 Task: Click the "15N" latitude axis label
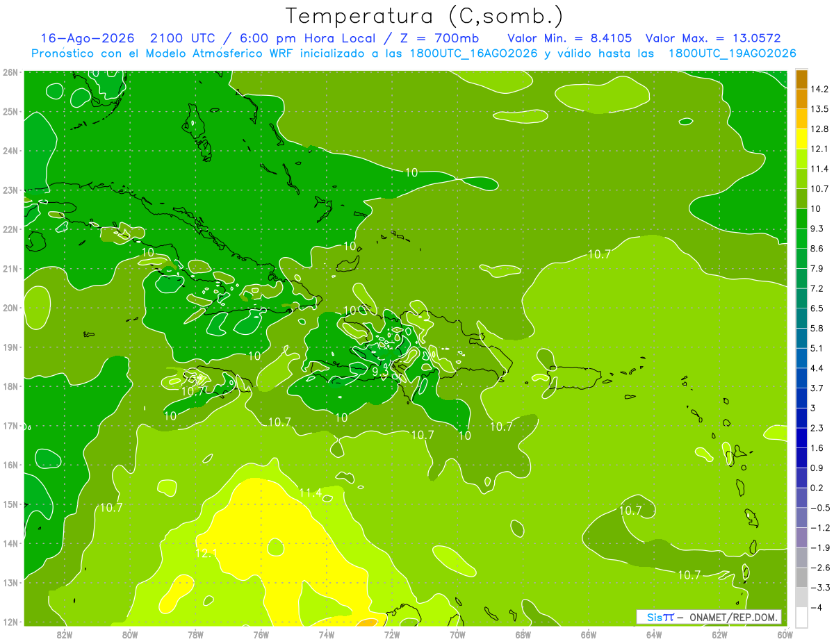(x=10, y=504)
